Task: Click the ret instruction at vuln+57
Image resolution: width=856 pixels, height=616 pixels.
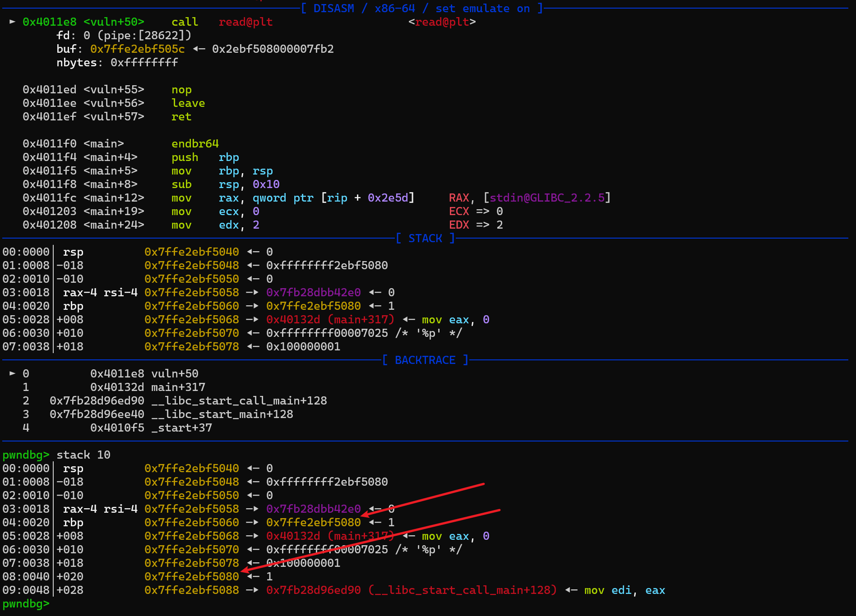Action: coord(181,117)
